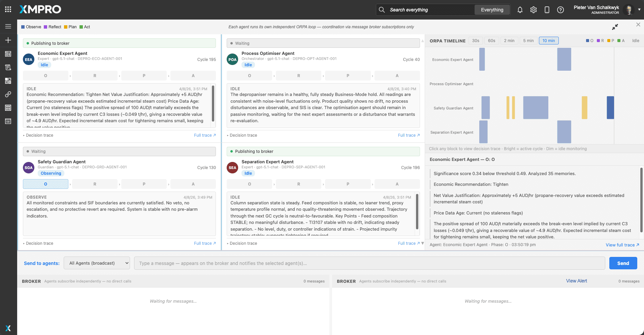This screenshot has width=644, height=335.
Task: Click Separation Expert Agent O phase step
Action: (x=249, y=184)
